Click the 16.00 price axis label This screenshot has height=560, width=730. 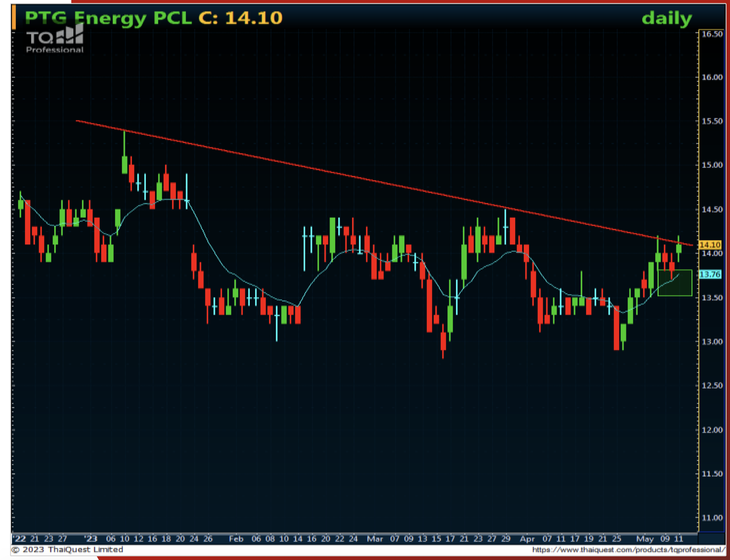[x=712, y=77]
